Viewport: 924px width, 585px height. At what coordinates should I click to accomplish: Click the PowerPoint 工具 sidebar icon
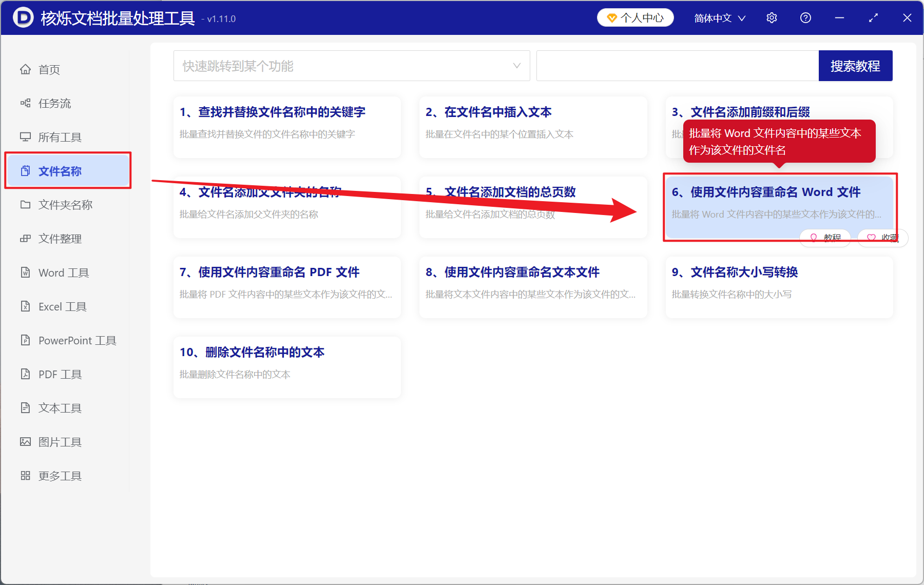(26, 340)
